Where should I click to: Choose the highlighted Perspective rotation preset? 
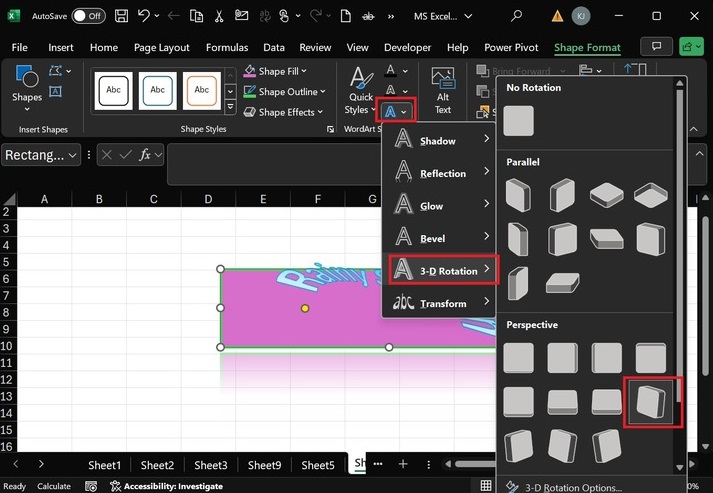click(651, 401)
